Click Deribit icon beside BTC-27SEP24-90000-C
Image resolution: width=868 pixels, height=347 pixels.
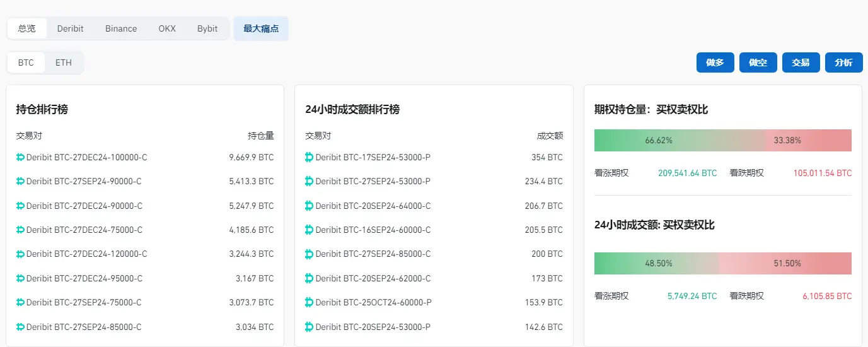(x=20, y=182)
